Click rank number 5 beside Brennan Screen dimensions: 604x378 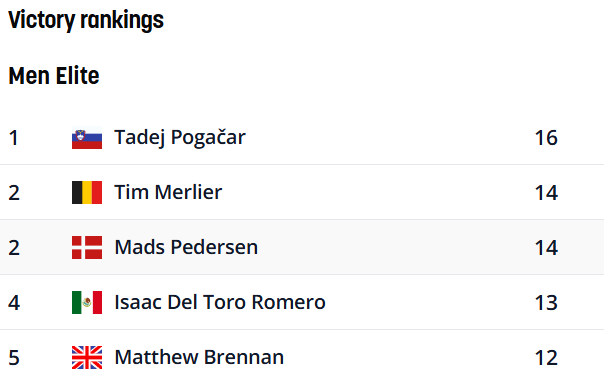coord(14,358)
